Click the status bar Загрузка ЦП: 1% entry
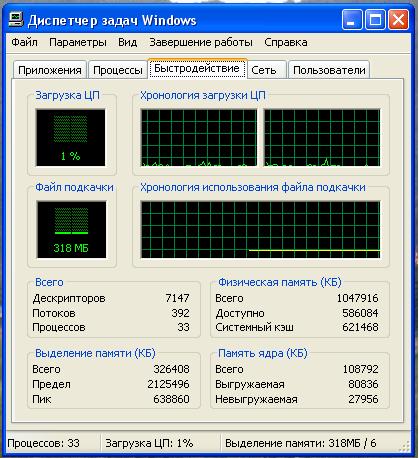Screen dimensions: 419x458 point(149,443)
